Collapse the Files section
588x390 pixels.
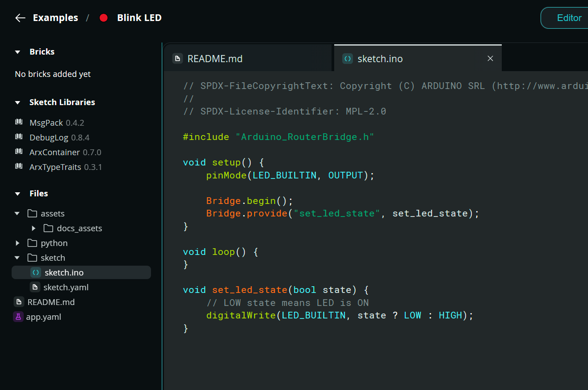click(17, 194)
